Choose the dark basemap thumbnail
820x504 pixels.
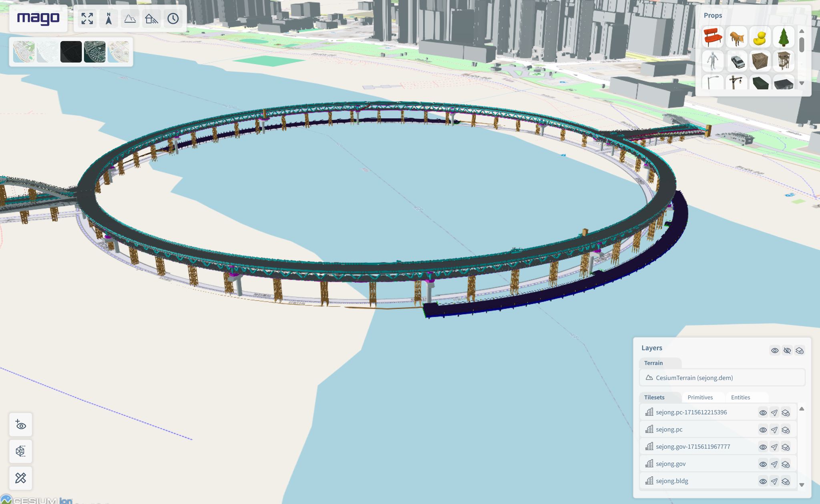[x=71, y=52]
